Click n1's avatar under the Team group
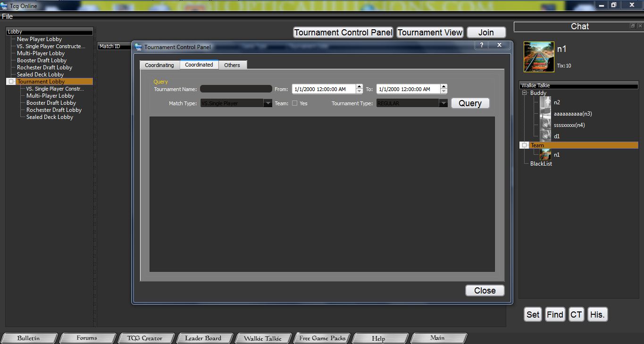Screen dimensions: 644x344 [545, 154]
